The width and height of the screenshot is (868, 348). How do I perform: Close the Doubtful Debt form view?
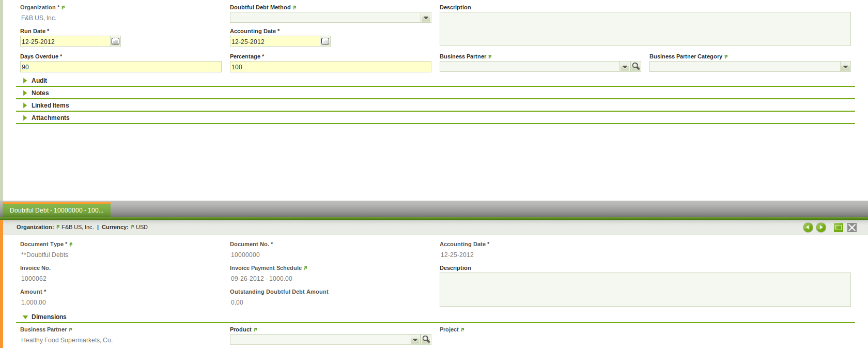852,228
